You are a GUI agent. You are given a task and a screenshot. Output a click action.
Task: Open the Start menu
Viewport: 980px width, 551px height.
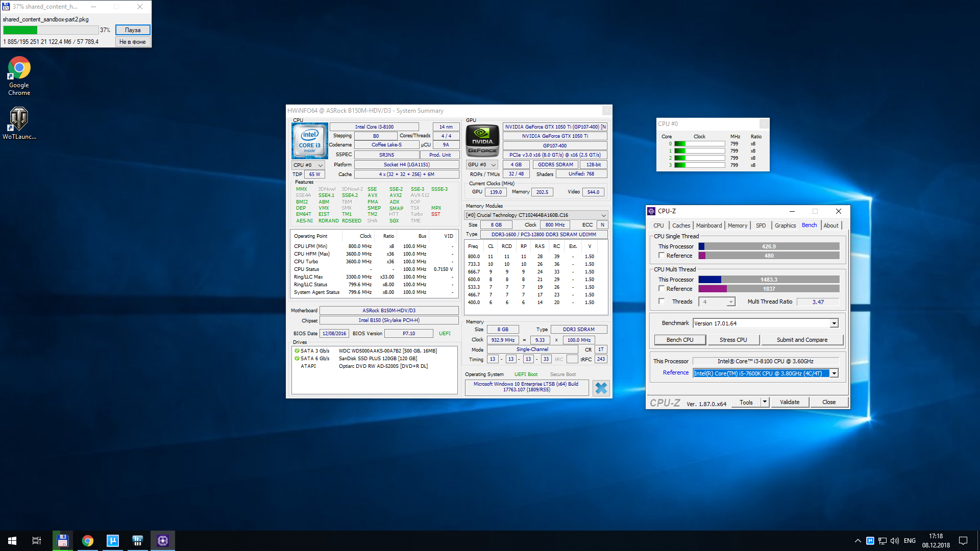[x=12, y=541]
